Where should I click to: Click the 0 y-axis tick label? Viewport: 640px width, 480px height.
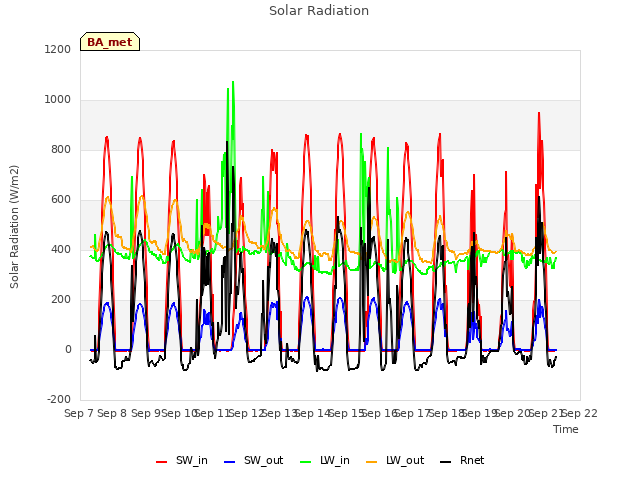(68, 350)
